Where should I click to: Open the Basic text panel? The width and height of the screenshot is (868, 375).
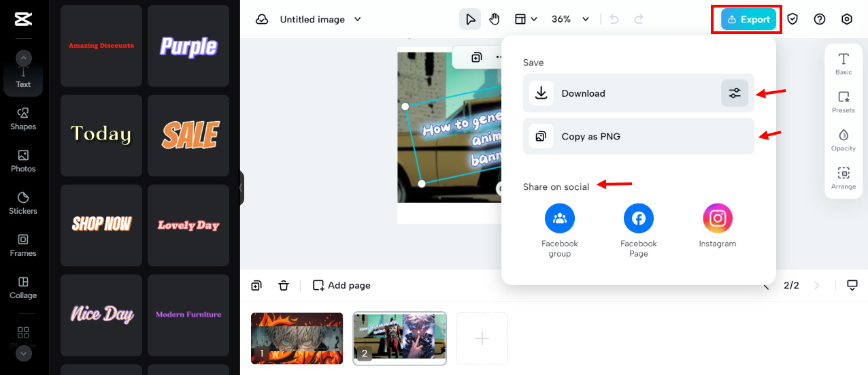tap(844, 64)
